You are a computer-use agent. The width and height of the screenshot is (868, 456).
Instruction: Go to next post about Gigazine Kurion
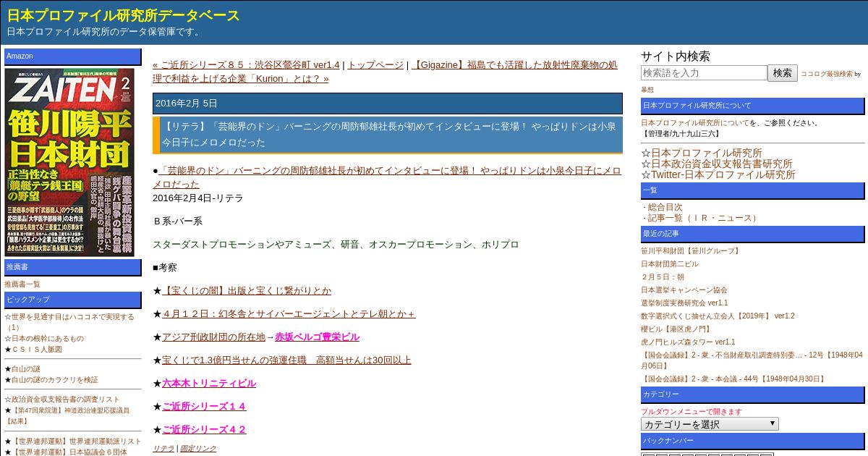point(385,72)
